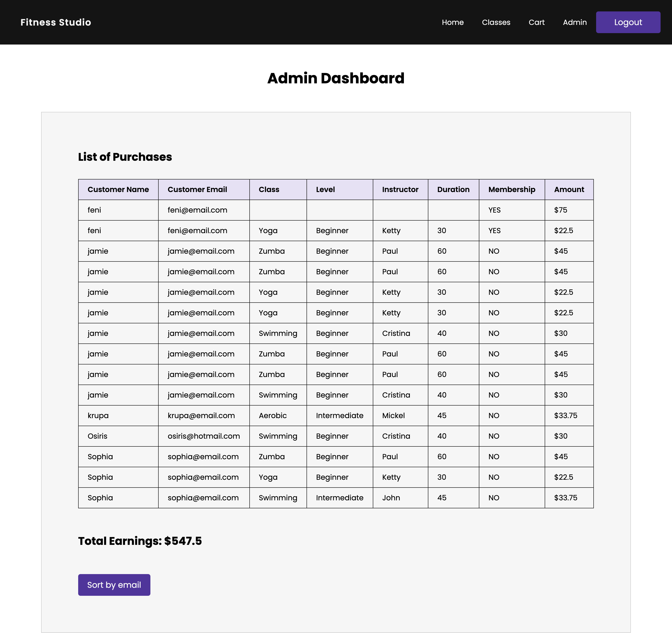Click the Instructor column header
The image size is (672, 633).
point(400,190)
